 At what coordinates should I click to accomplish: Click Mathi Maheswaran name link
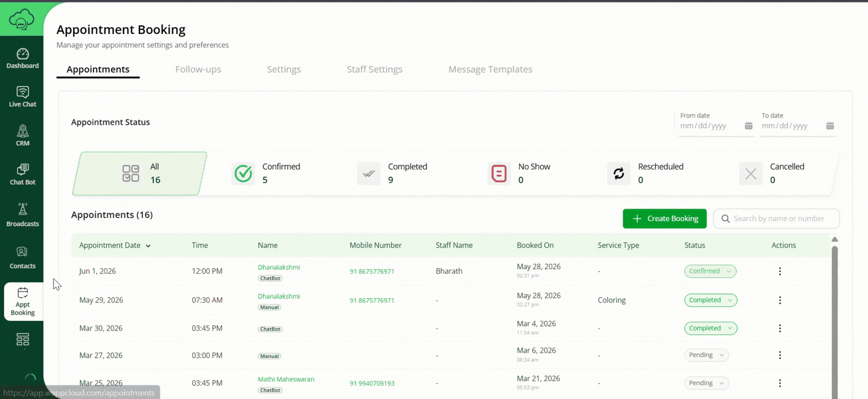(286, 379)
